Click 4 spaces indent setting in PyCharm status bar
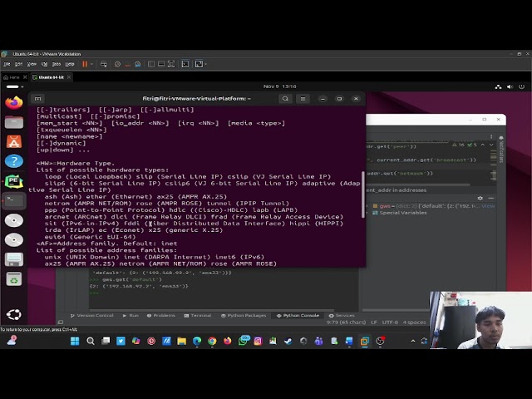This screenshot has width=532, height=399. pos(414,323)
